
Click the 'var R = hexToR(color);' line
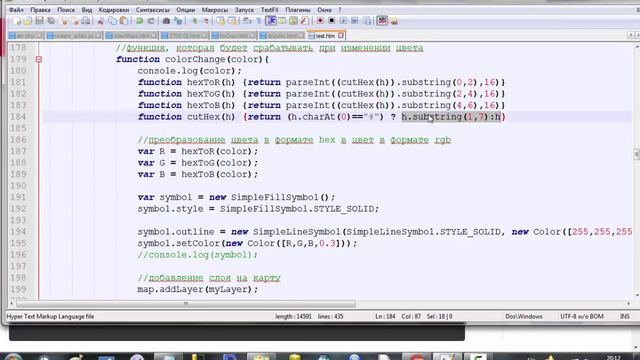[x=198, y=151]
